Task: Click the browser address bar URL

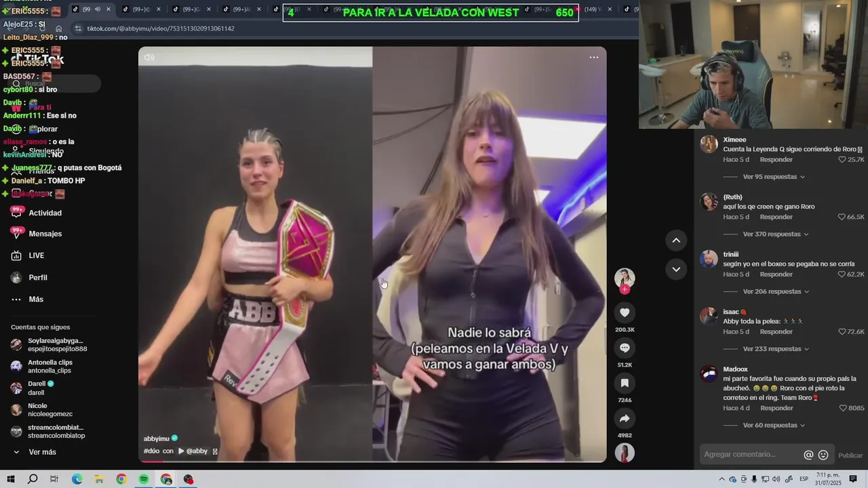Action: coord(161,28)
